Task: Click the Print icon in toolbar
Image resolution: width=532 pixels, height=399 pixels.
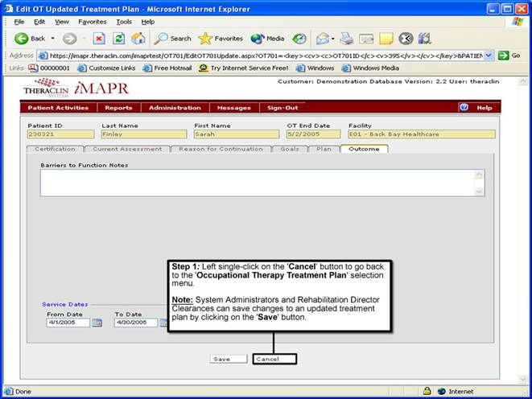Action: (346, 38)
